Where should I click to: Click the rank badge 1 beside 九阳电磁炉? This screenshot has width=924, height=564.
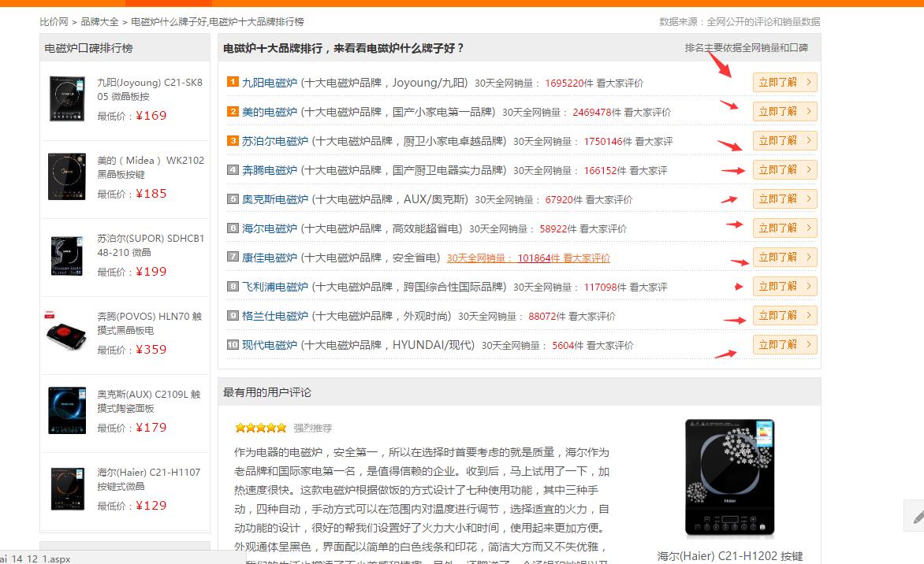tap(233, 82)
